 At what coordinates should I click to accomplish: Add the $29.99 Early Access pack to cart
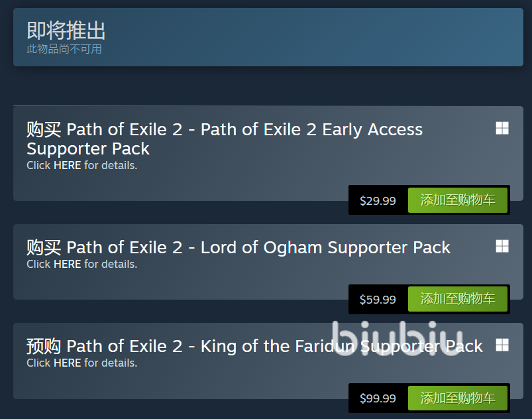(457, 200)
